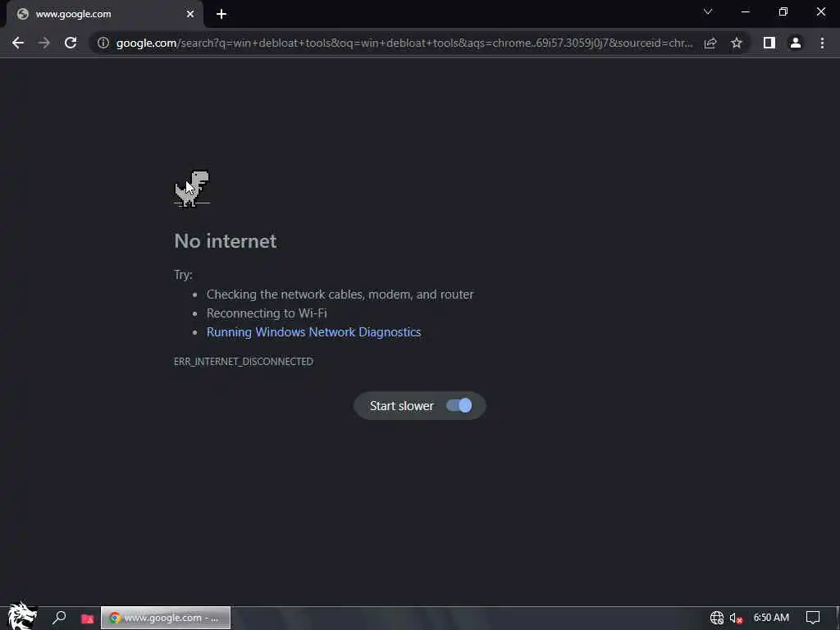840x630 pixels.
Task: Click 'Reconnecting to Wi-Fi' suggestion text
Action: (x=267, y=313)
